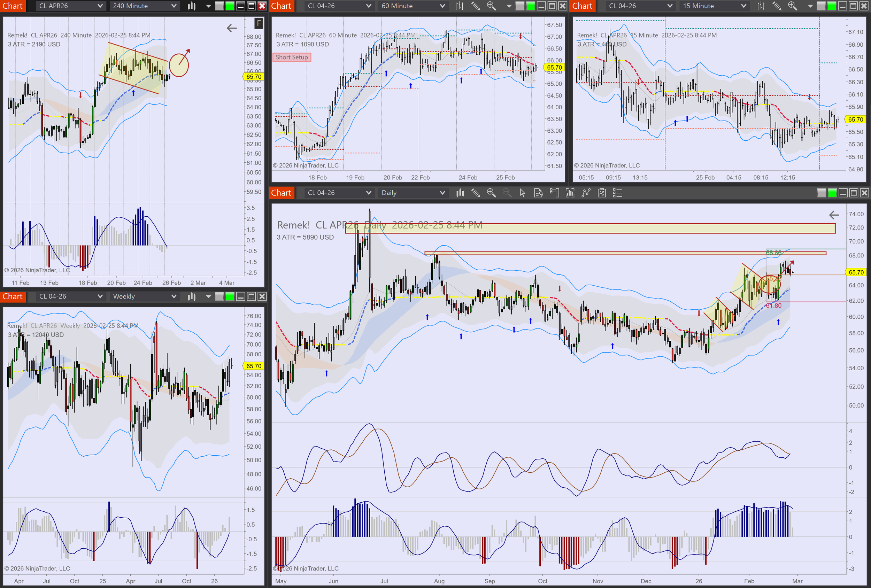
Task: Click Chart tab label of Daily window
Action: click(x=281, y=193)
